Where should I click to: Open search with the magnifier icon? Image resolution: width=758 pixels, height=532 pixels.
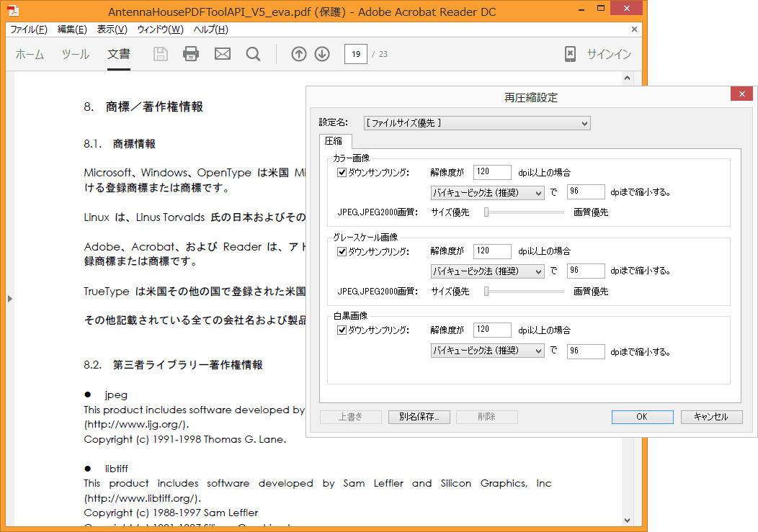254,54
